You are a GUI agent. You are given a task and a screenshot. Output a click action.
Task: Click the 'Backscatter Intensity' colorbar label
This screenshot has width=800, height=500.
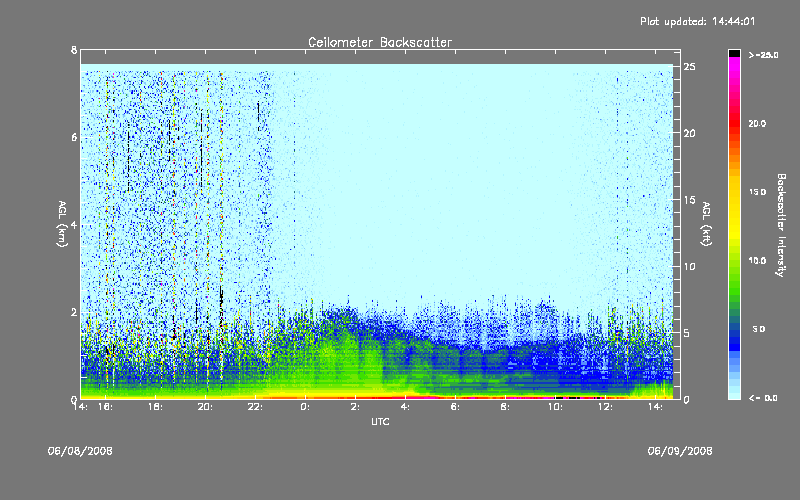pyautogui.click(x=781, y=225)
